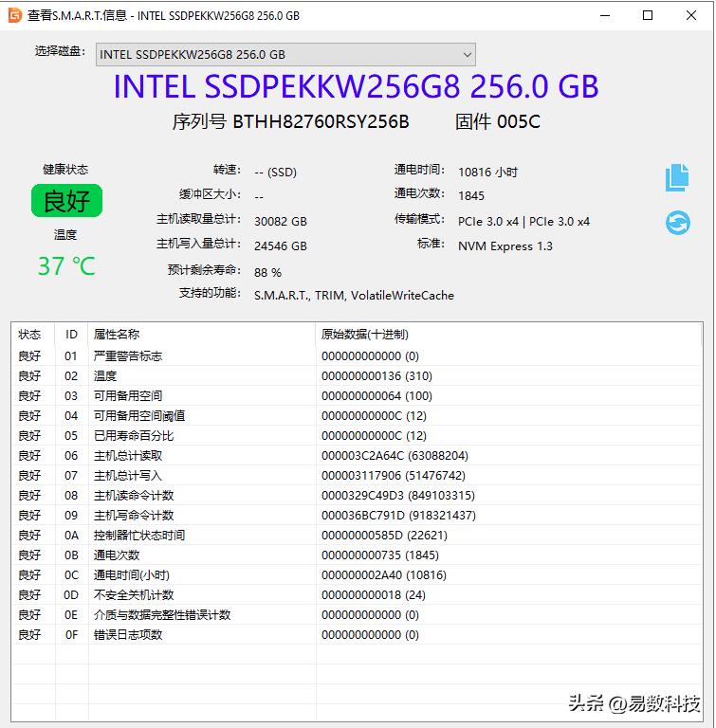Select the 温度 attribute row with ID 02
Image resolution: width=716 pixels, height=728 pixels.
tap(105, 376)
